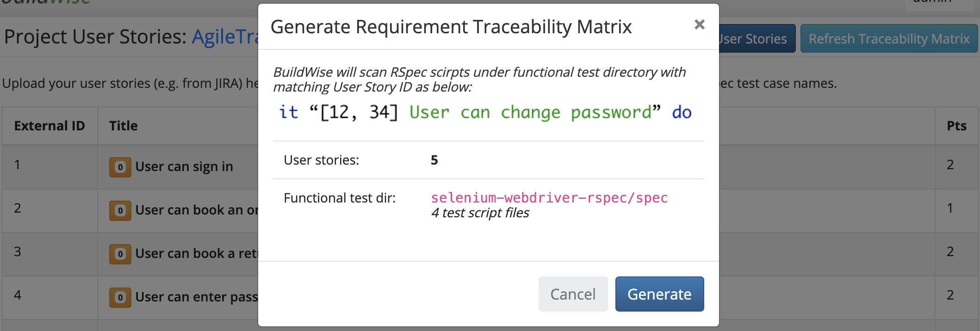Select the User can enter pass story title
Viewport: 980px width, 331px height.
(197, 297)
